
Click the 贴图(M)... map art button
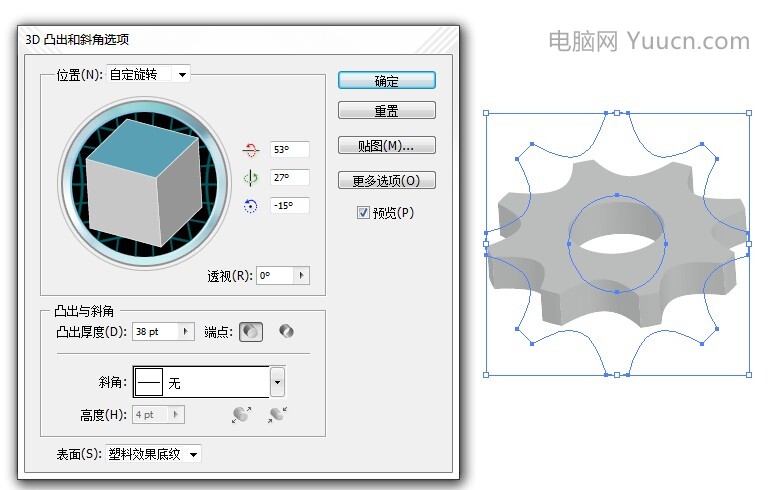pos(387,146)
